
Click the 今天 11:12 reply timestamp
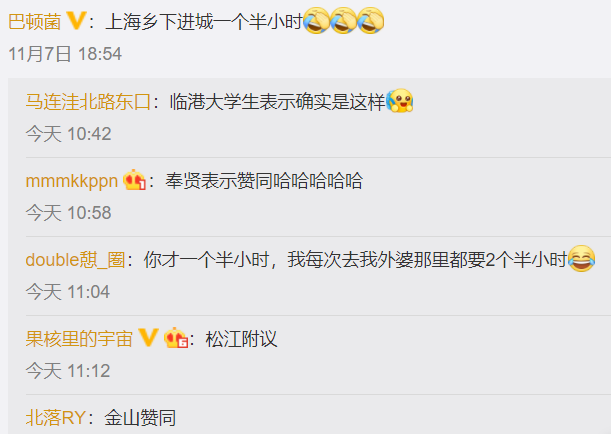point(68,370)
